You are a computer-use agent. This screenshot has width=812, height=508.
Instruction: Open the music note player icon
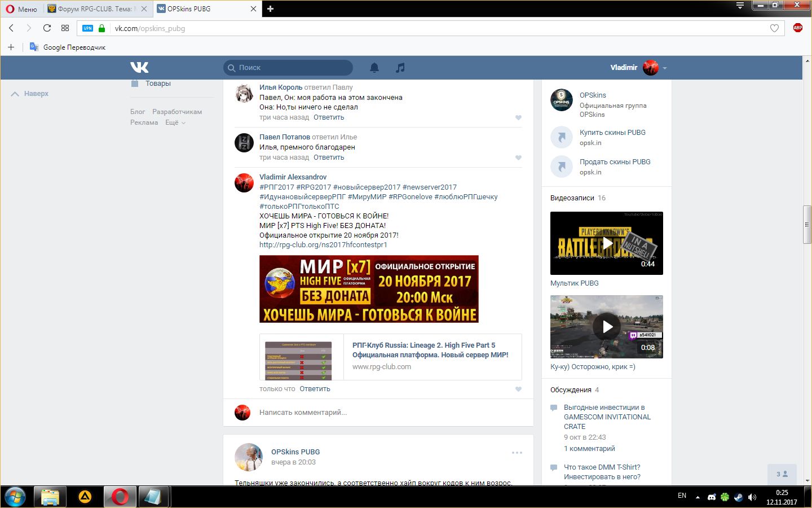tap(400, 68)
